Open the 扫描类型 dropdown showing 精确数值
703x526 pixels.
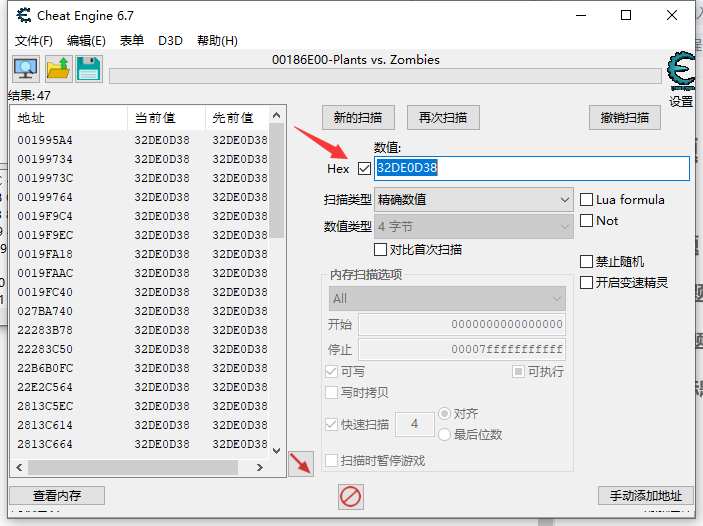click(473, 200)
